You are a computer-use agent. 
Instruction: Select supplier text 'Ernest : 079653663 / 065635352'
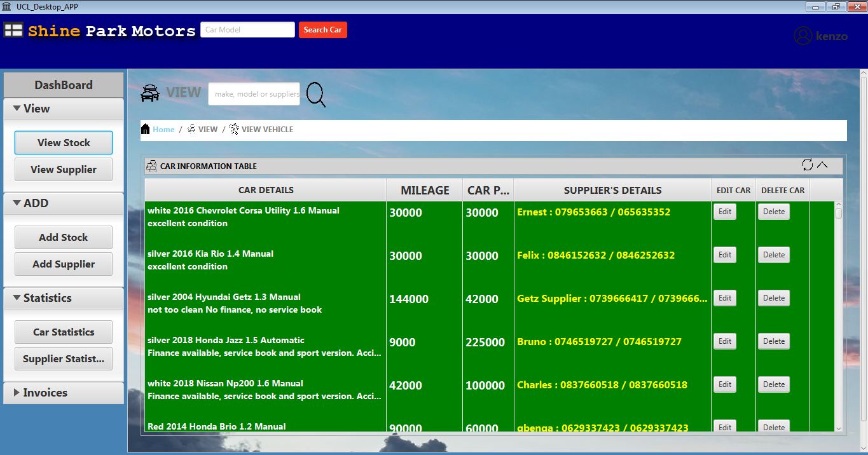point(593,212)
